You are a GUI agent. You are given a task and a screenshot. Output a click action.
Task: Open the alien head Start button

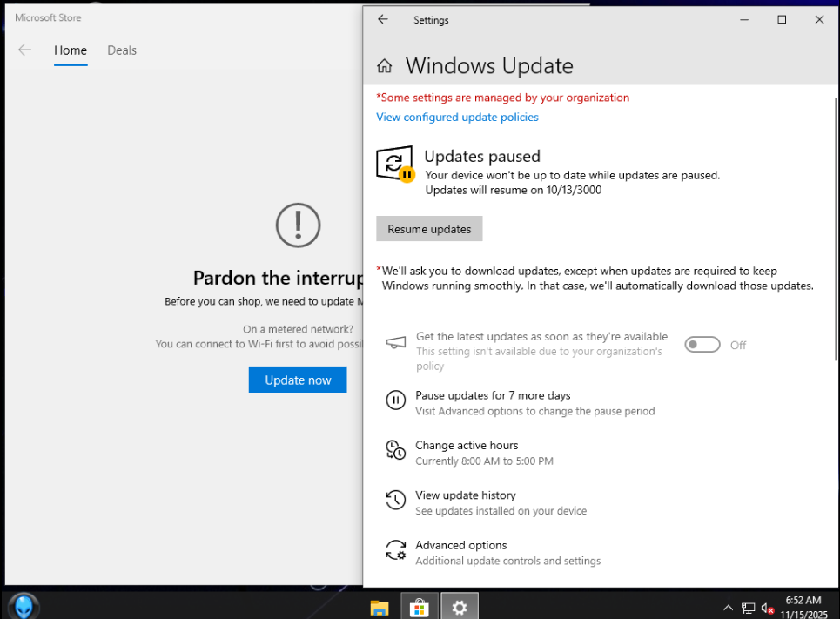pos(24,607)
